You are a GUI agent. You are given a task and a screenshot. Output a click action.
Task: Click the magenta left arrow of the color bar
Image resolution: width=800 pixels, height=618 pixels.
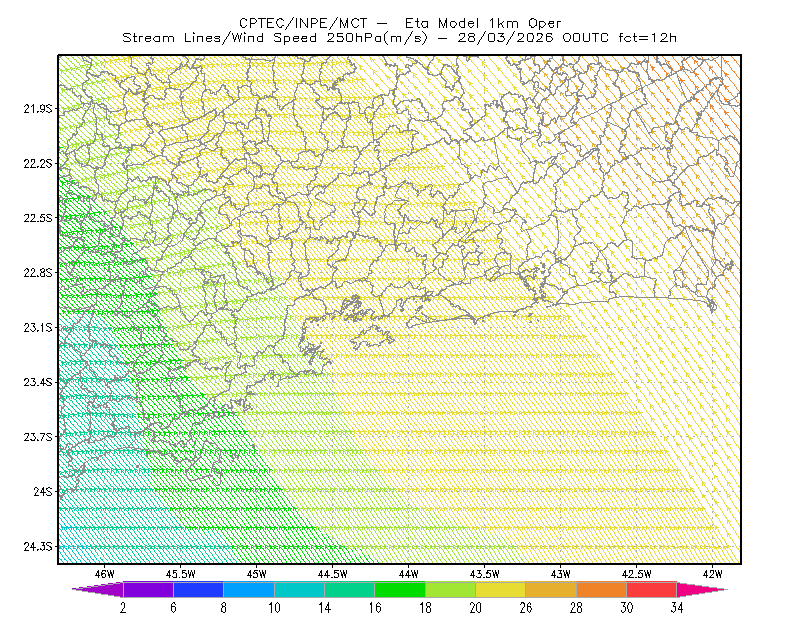point(98,589)
